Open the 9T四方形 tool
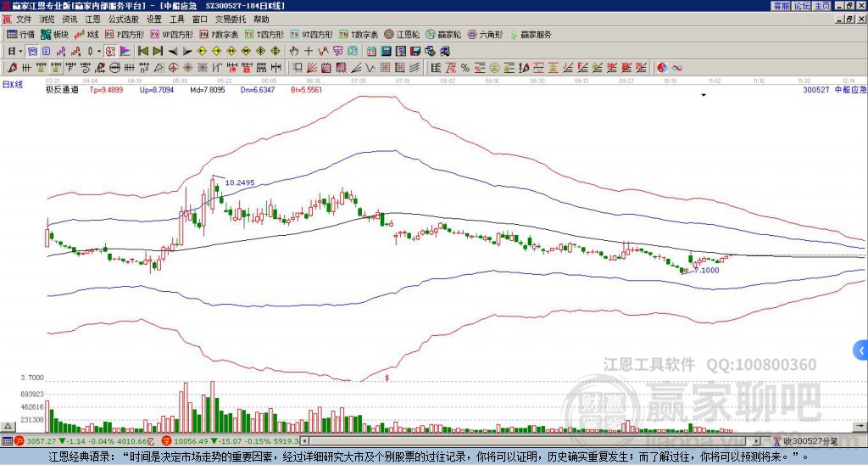The width and height of the screenshot is (868, 465). 312,34
